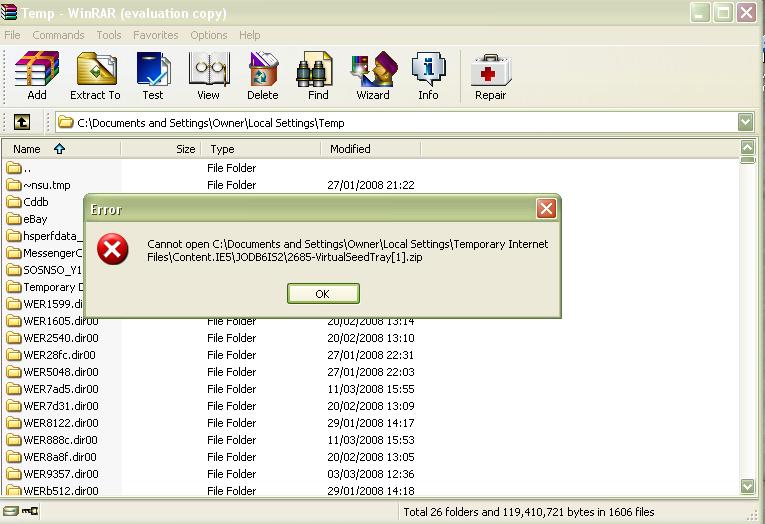The image size is (765, 524).
Task: Click the folder icon in the address bar
Action: coord(65,122)
